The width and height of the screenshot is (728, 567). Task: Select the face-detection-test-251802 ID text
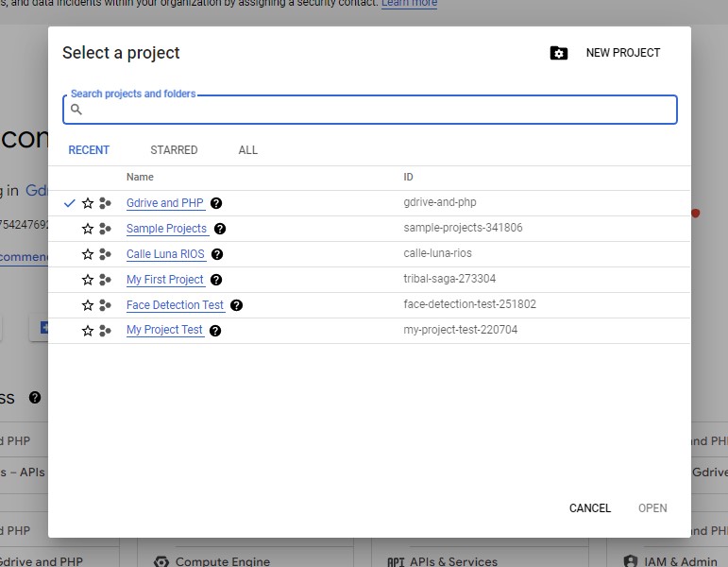[469, 304]
